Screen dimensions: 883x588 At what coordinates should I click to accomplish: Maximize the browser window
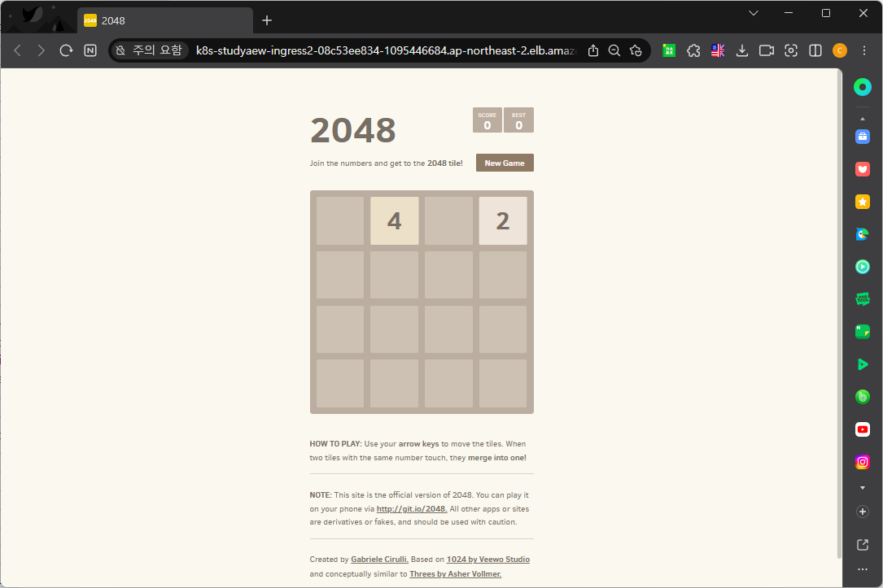825,13
